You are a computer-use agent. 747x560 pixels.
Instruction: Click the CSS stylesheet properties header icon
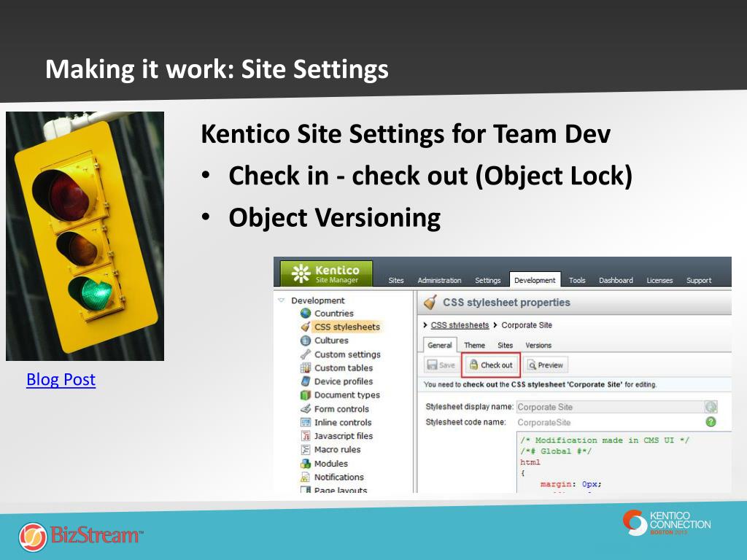(x=430, y=302)
